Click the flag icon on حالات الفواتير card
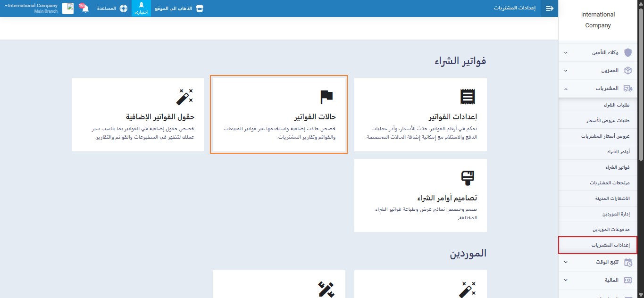The image size is (644, 298). 326,96
